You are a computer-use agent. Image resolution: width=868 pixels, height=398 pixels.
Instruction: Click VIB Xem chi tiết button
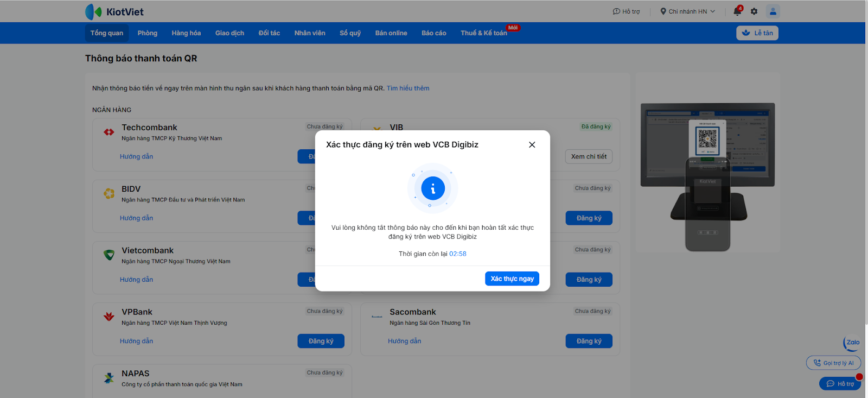coord(589,156)
